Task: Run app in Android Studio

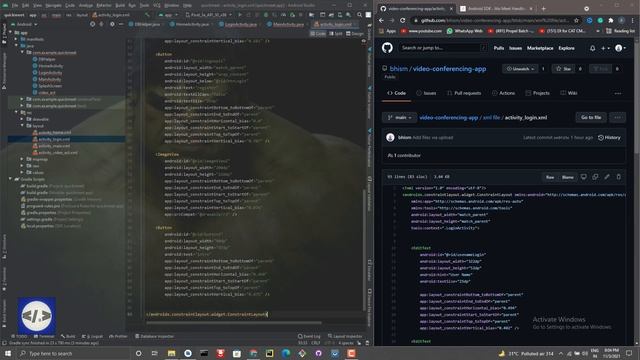Action: [x=240, y=15]
